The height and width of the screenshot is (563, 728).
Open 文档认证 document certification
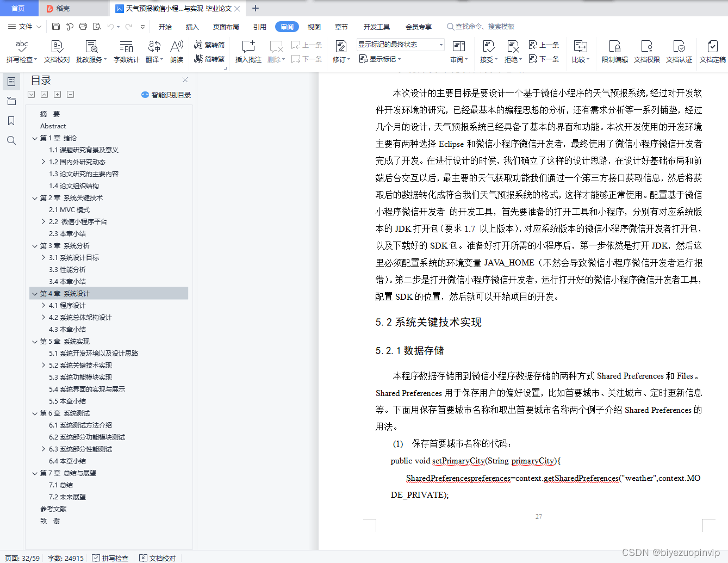(x=679, y=52)
